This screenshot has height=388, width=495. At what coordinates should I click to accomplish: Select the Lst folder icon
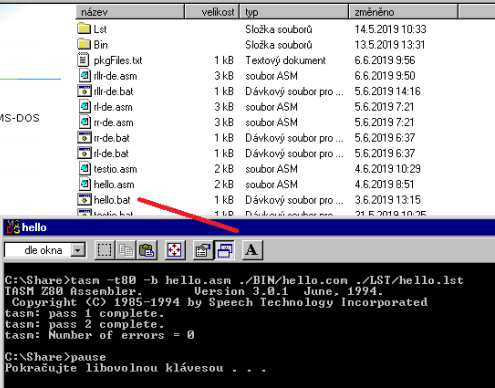tap(84, 29)
